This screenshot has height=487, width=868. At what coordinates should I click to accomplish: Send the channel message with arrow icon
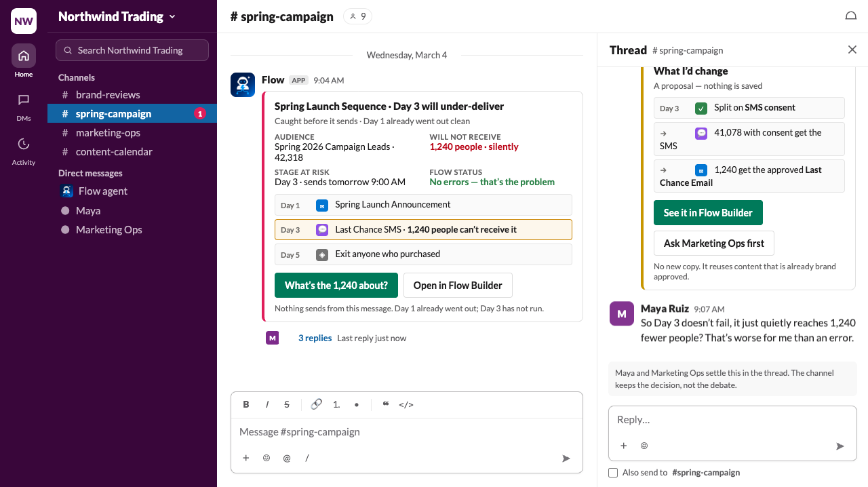click(566, 459)
